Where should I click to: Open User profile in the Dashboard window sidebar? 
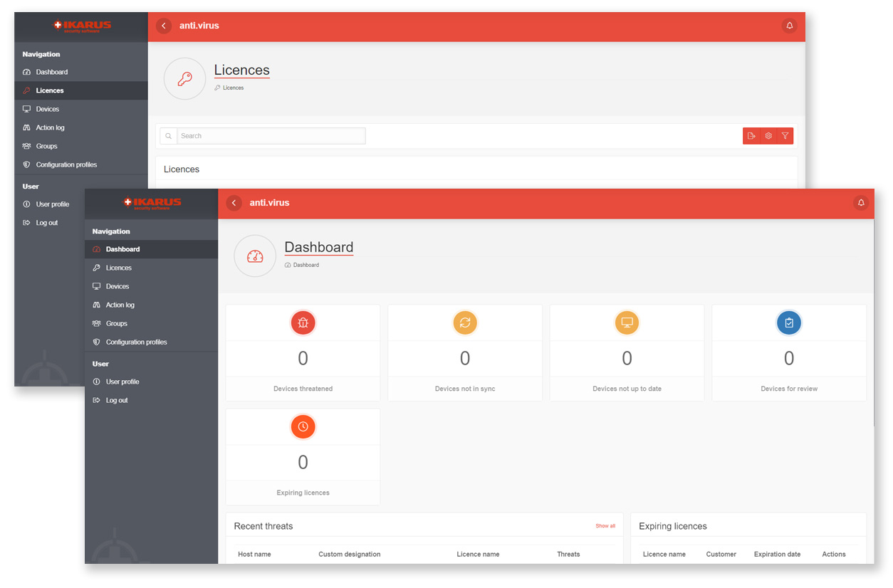[122, 382]
